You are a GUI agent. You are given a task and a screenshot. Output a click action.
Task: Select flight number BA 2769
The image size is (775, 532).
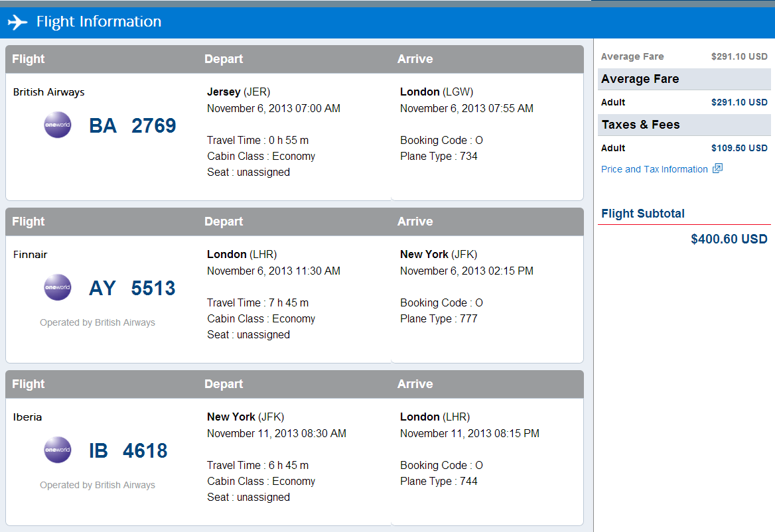coord(133,125)
